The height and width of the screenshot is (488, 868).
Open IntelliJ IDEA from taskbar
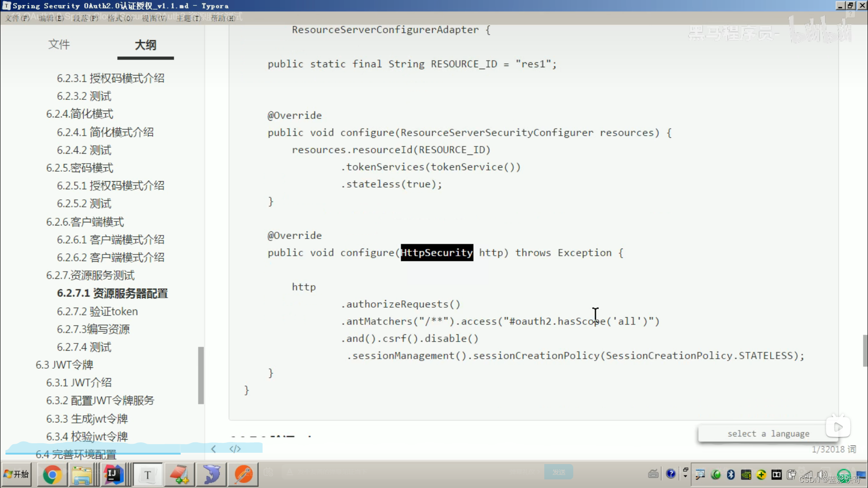(x=113, y=474)
